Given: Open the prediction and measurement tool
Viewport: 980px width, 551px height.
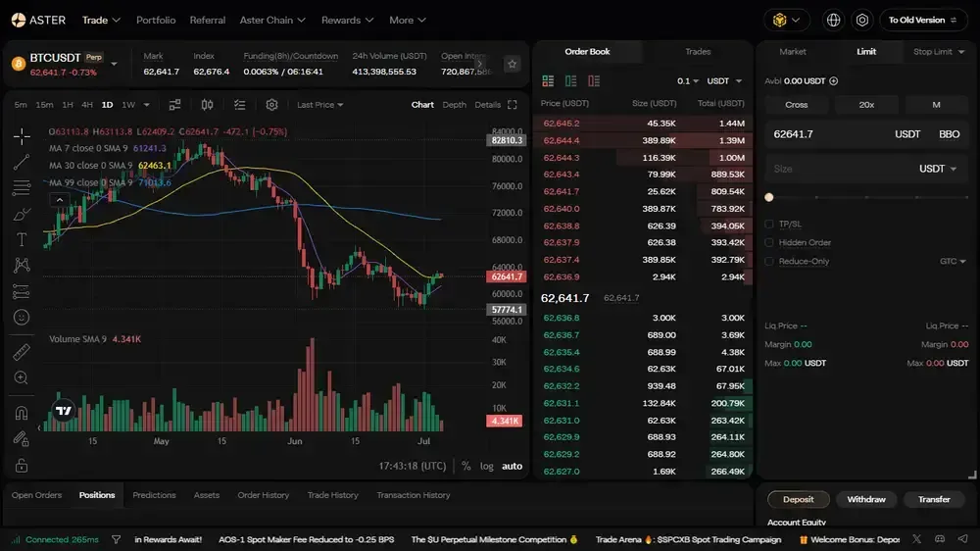Looking at the screenshot, I should click(22, 291).
